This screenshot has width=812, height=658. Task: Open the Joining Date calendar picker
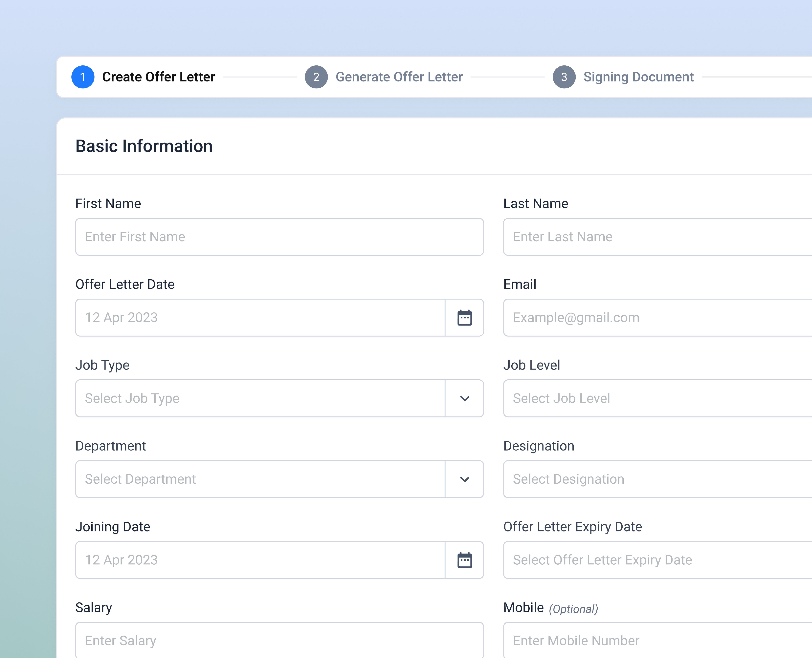(464, 560)
